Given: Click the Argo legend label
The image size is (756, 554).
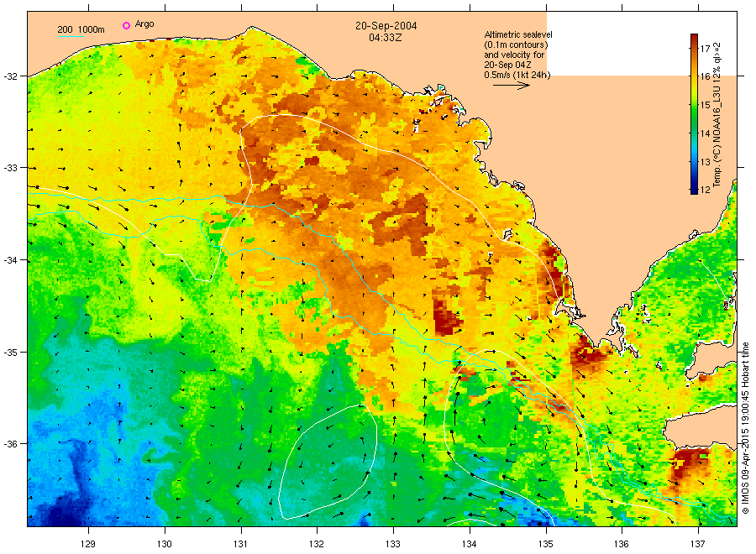Looking at the screenshot, I should [x=144, y=24].
